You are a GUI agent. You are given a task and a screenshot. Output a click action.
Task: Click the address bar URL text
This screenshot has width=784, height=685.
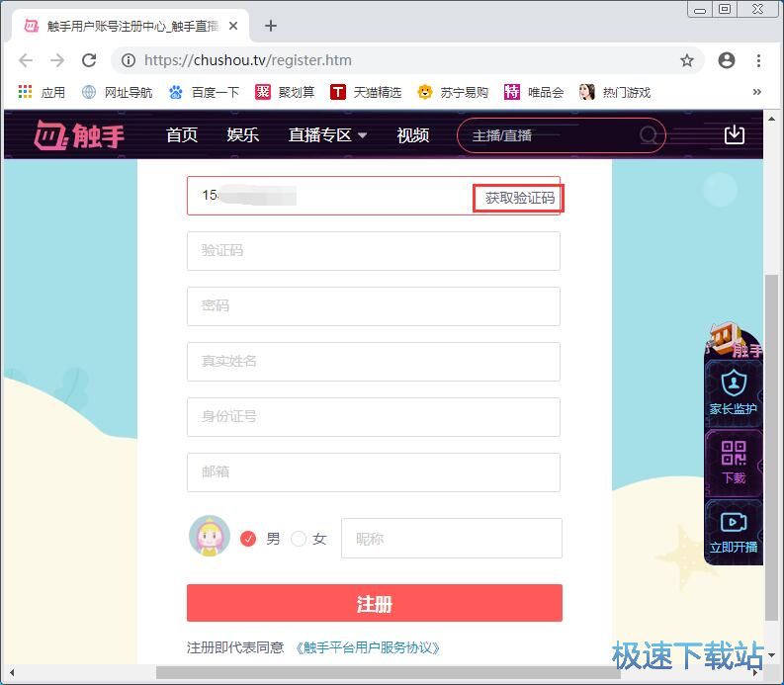coord(248,60)
